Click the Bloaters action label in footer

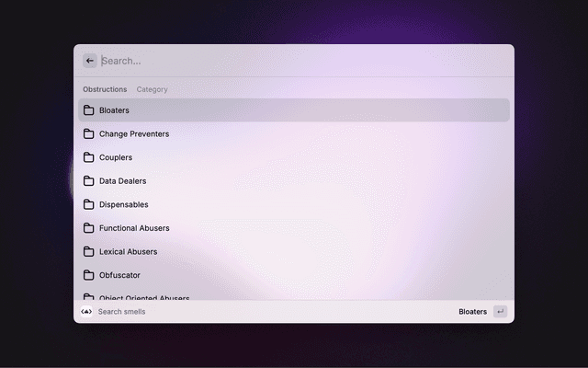click(472, 312)
